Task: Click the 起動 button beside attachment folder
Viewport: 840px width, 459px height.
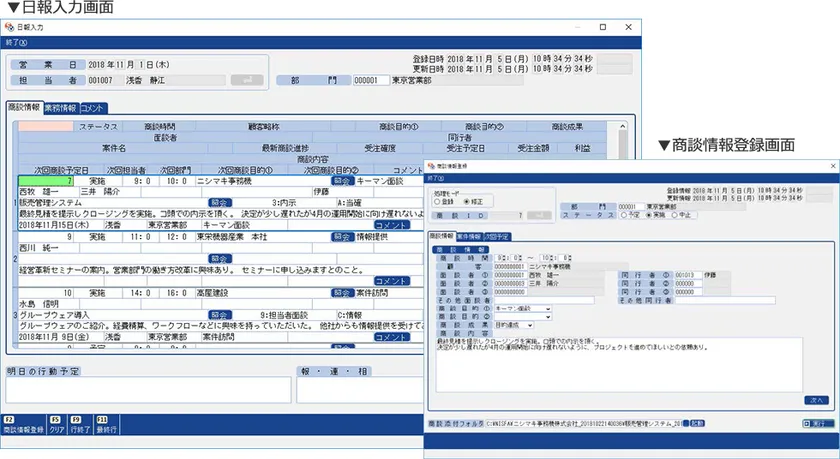Action: pos(696,423)
